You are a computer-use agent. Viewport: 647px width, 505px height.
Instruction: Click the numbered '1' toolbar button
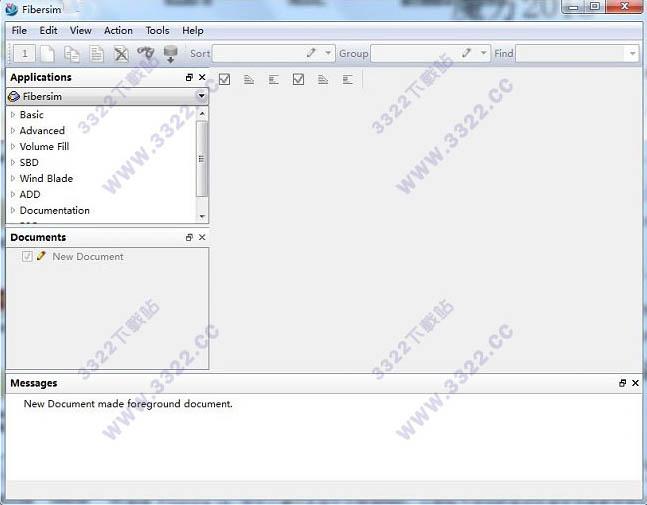pos(25,54)
